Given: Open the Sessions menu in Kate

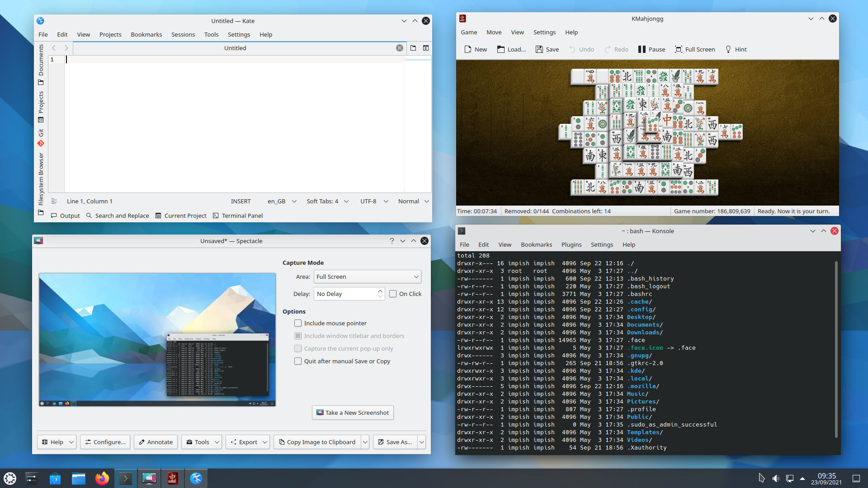Looking at the screenshot, I should pyautogui.click(x=183, y=34).
